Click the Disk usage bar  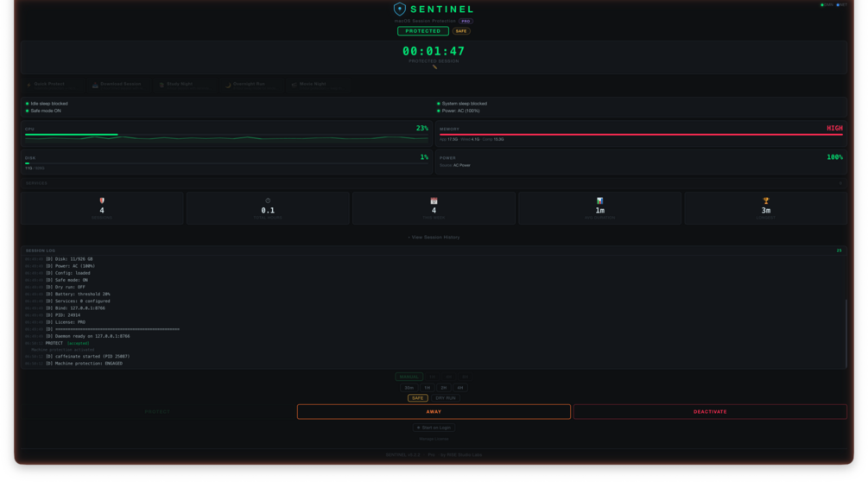click(x=226, y=163)
